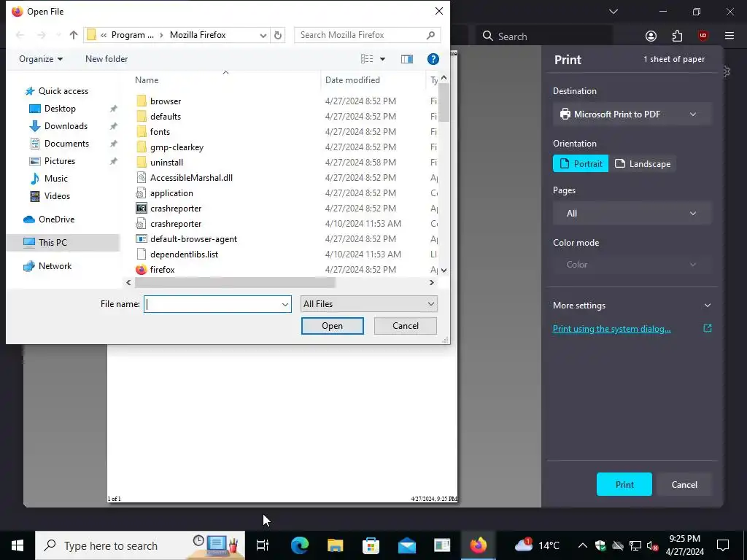This screenshot has width=747, height=560.
Task: Refresh the Mozilla Firefox folder listing
Action: 278,35
